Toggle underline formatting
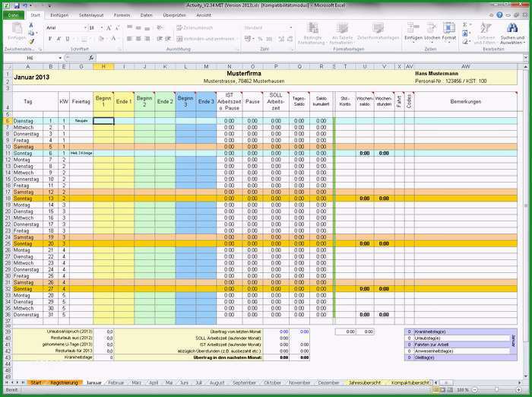This screenshot has height=397, width=532. pos(67,39)
